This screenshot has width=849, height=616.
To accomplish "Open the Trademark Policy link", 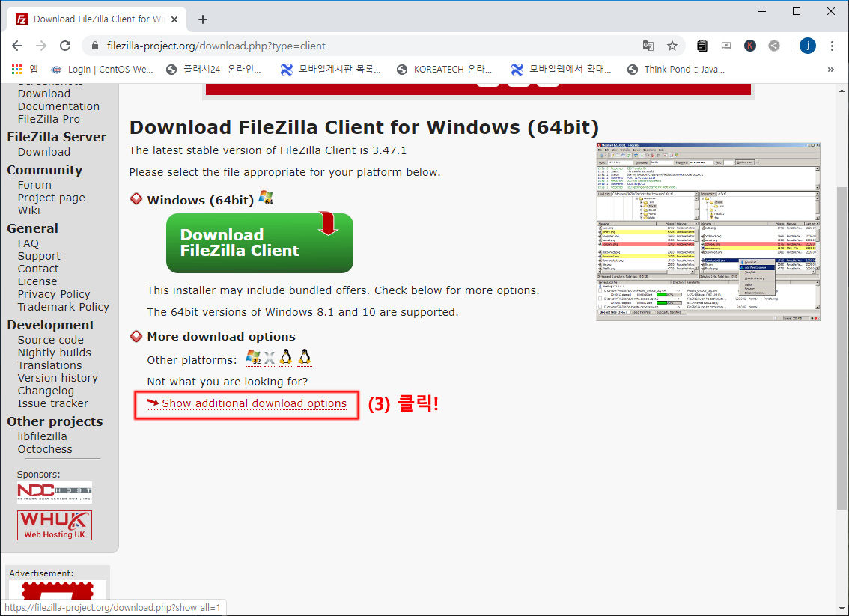I will [x=64, y=307].
